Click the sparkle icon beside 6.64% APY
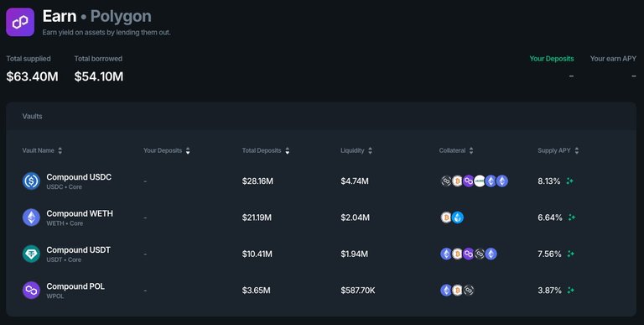This screenshot has height=325, width=644. 572,218
